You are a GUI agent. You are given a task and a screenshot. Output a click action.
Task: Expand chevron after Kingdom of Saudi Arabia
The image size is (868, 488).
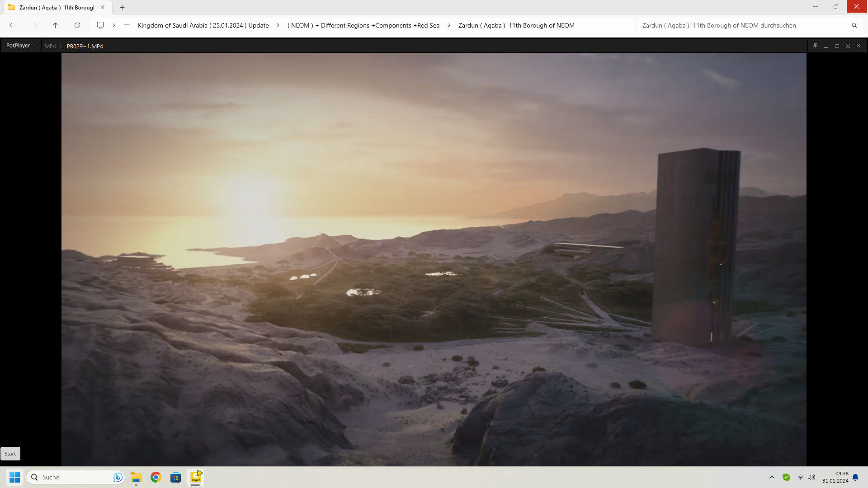(x=278, y=25)
